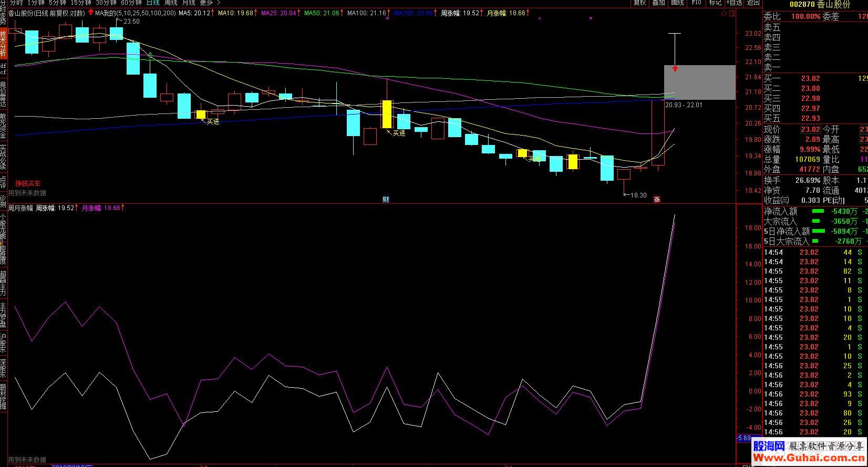Viewport: 868px width, 467px height.
Task: Click the 叠加 overlay button
Action: pyautogui.click(x=658, y=3)
